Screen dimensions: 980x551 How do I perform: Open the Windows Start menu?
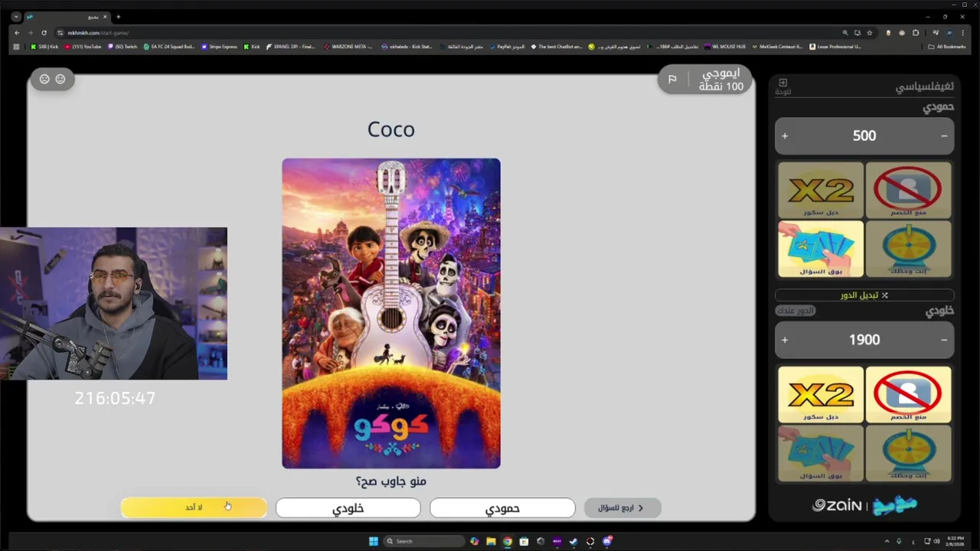[374, 541]
